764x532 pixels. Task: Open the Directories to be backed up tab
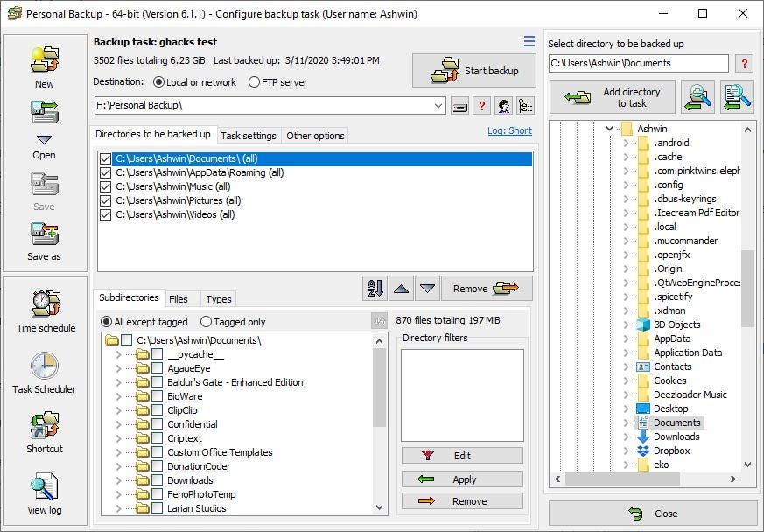click(x=153, y=134)
